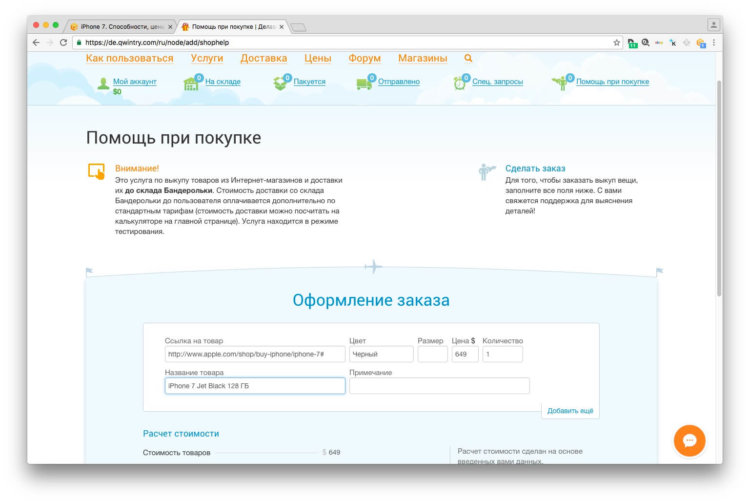
Task: Click the stopwatch icon beside Спец. запросы
Action: [459, 84]
